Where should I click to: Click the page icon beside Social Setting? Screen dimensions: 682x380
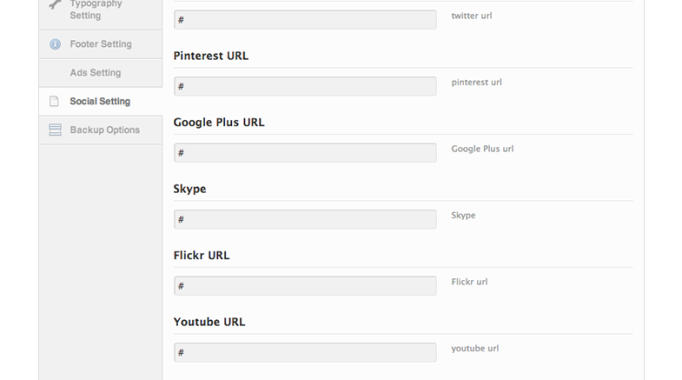[54, 101]
